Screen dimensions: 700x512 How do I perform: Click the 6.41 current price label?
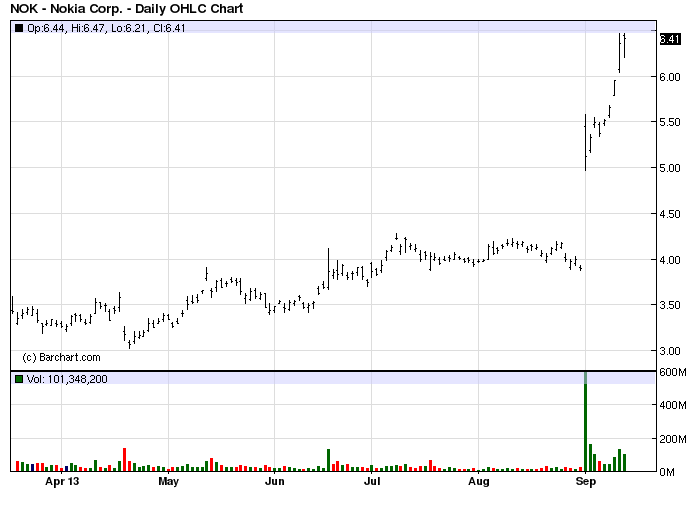coord(670,39)
